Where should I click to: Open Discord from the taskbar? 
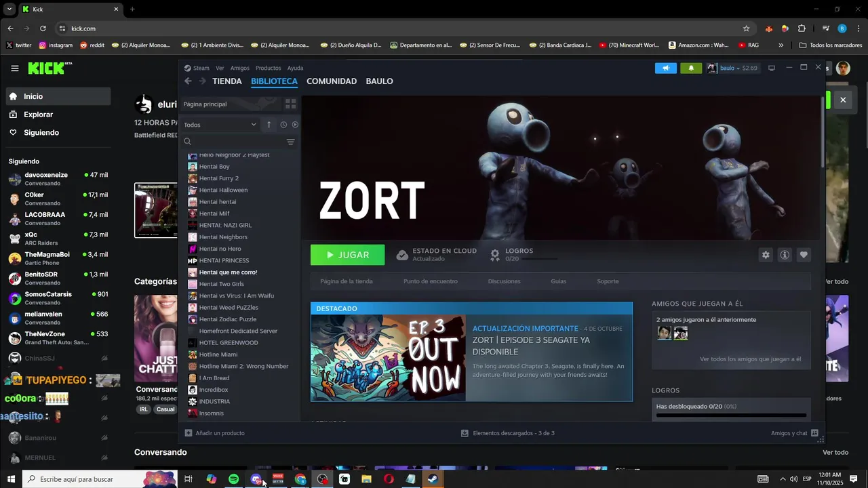[x=256, y=479]
